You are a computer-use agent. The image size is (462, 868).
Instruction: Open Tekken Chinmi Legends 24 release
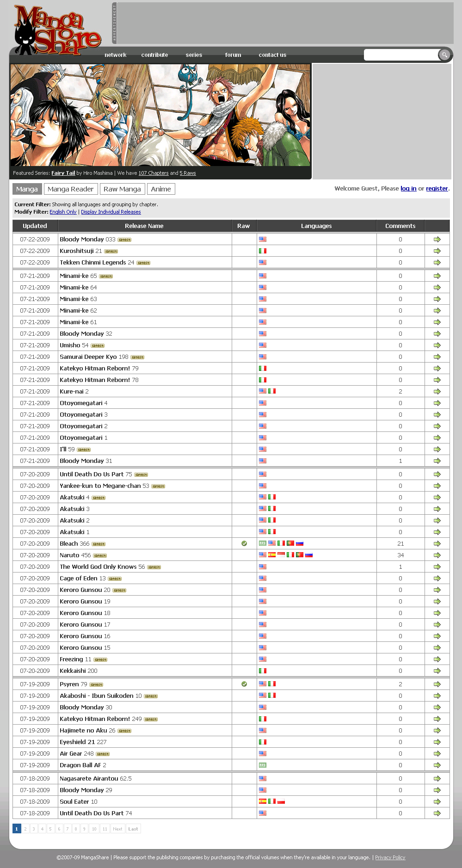97,263
